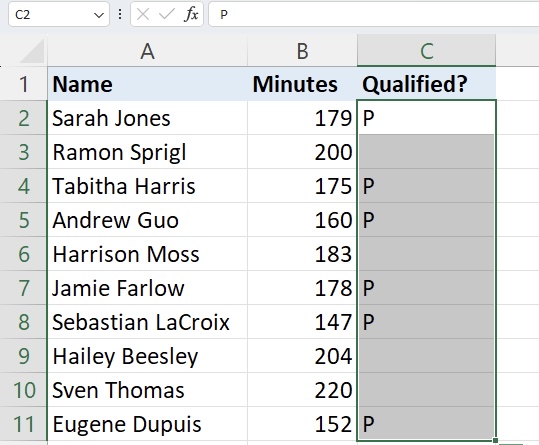The width and height of the screenshot is (539, 445).
Task: Click inside the Name Box showing C2
Action: point(52,14)
